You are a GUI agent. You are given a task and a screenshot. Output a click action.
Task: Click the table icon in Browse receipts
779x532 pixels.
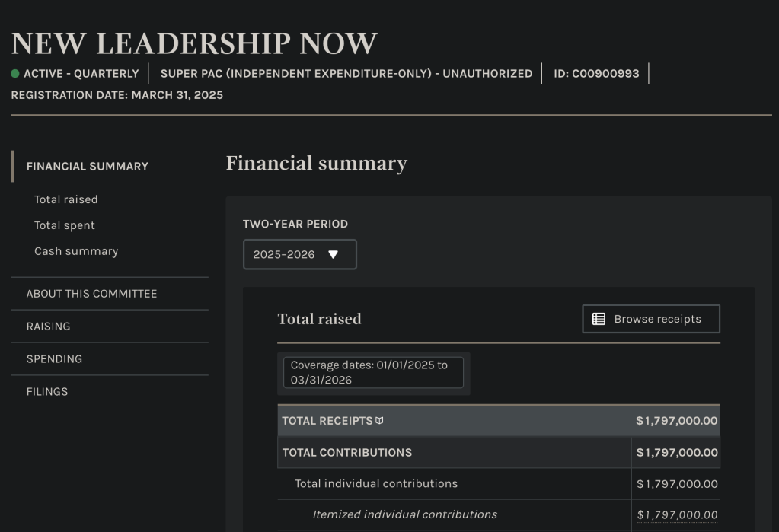(x=599, y=319)
